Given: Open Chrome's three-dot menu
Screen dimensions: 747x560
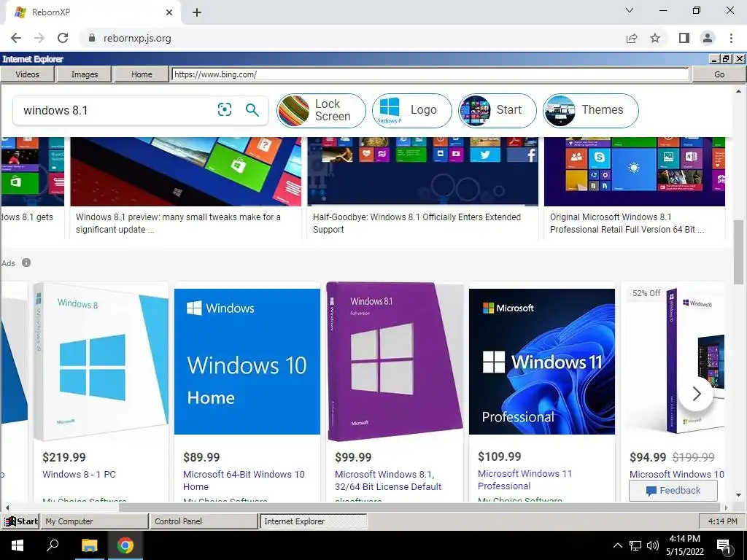Looking at the screenshot, I should point(731,38).
